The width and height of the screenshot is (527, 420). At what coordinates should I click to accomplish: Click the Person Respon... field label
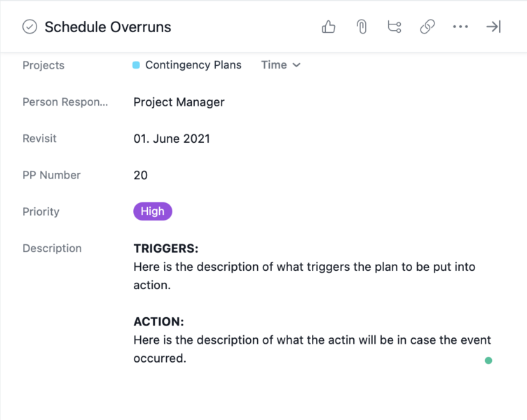pyautogui.click(x=65, y=102)
